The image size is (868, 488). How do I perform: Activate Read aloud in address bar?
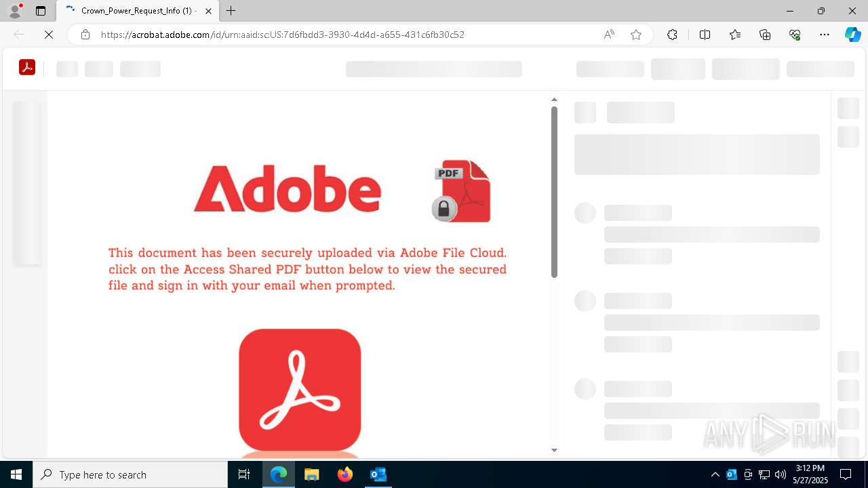tap(609, 35)
